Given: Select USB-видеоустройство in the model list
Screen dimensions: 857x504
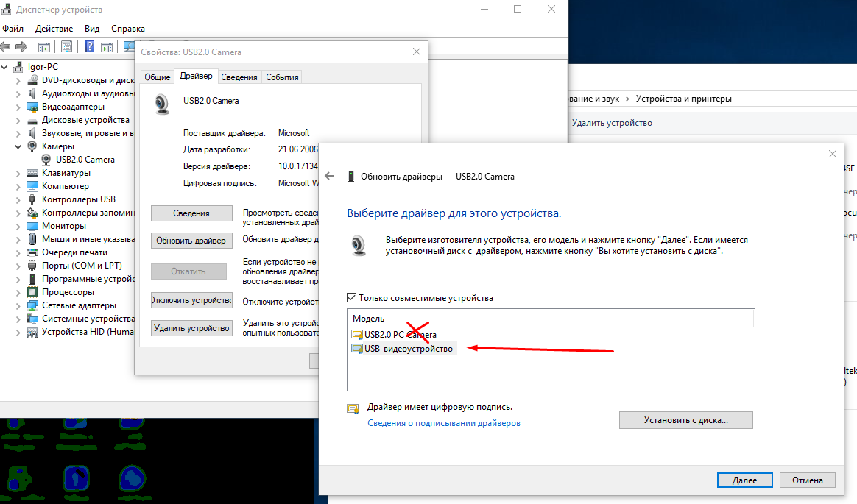Looking at the screenshot, I should 403,348.
